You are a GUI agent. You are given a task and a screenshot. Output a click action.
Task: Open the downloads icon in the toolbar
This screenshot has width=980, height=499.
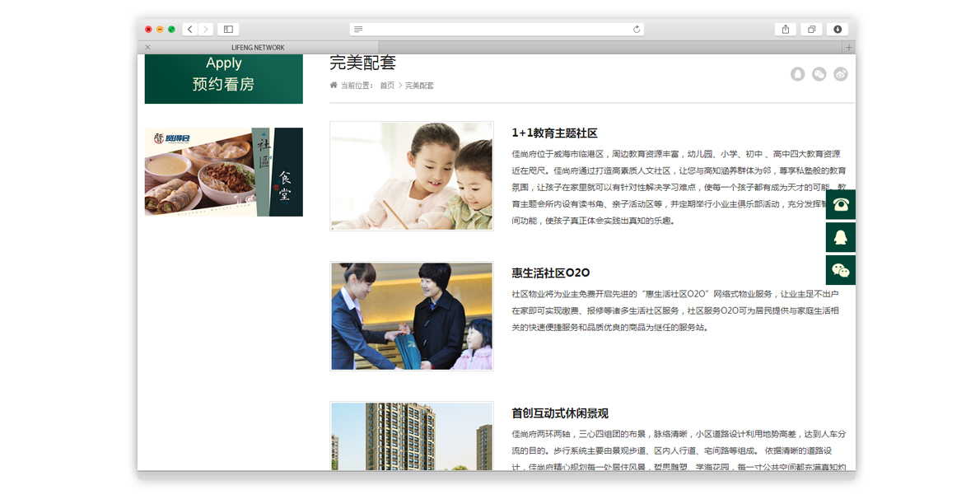[x=838, y=30]
